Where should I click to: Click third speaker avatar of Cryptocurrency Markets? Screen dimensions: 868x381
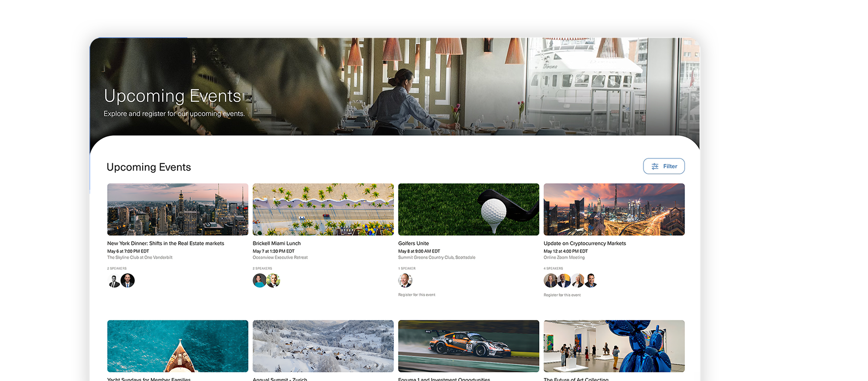[x=577, y=280]
